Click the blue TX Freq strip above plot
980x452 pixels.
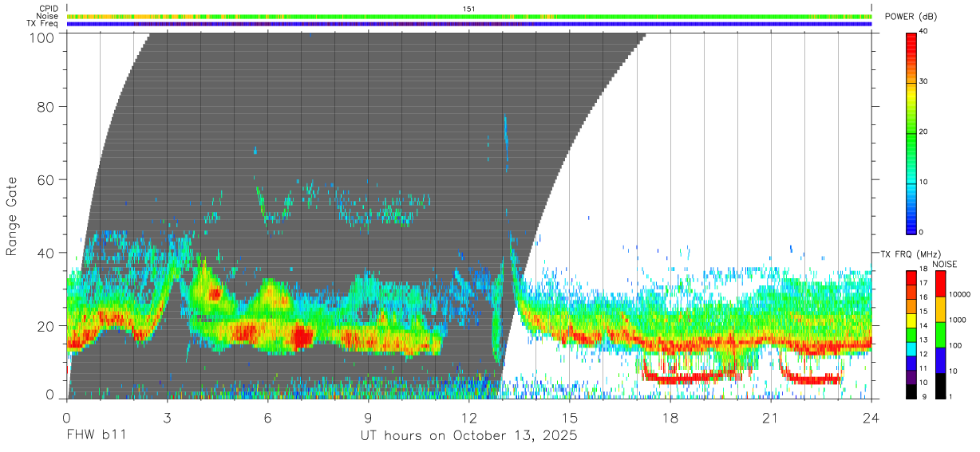469,24
